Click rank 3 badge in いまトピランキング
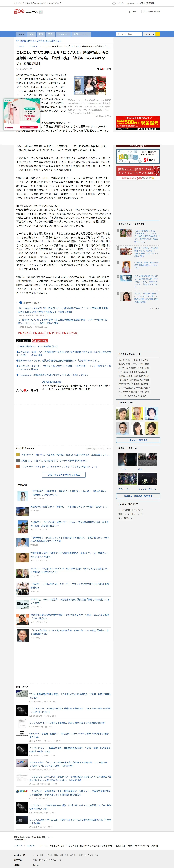 click(x=18, y=467)
